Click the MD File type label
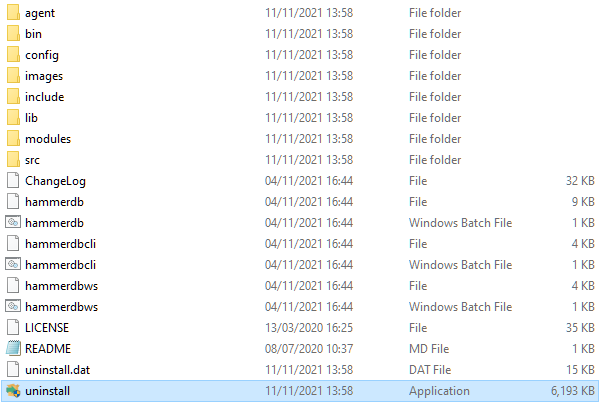The image size is (604, 406). [x=429, y=349]
